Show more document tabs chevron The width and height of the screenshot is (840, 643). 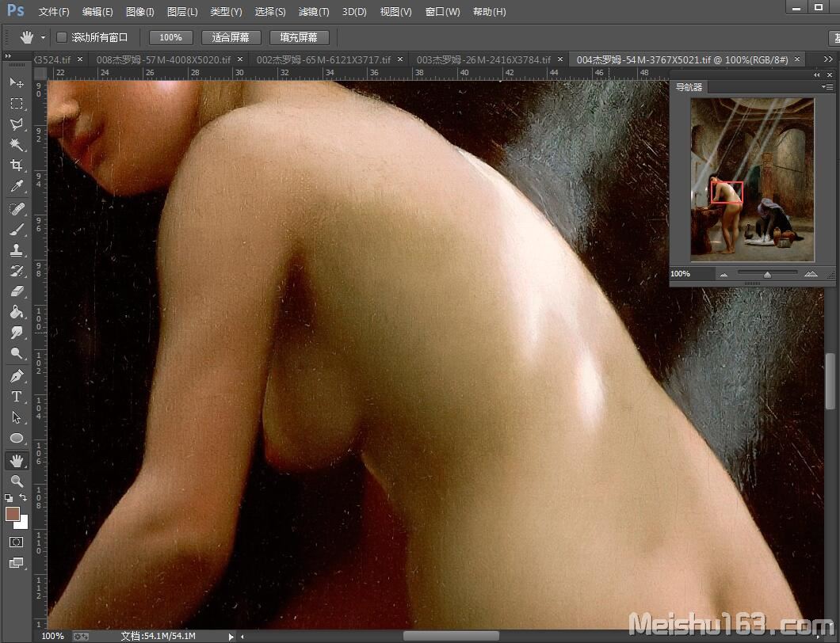828,59
